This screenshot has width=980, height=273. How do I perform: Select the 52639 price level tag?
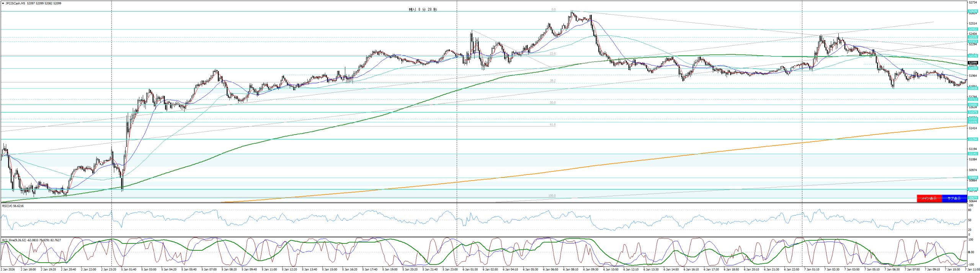[973, 11]
